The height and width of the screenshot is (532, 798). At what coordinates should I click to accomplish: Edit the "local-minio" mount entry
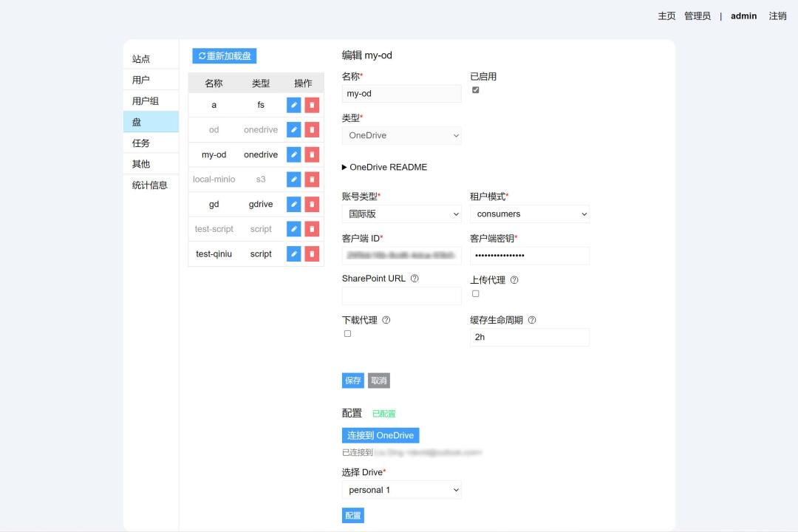[x=294, y=179]
